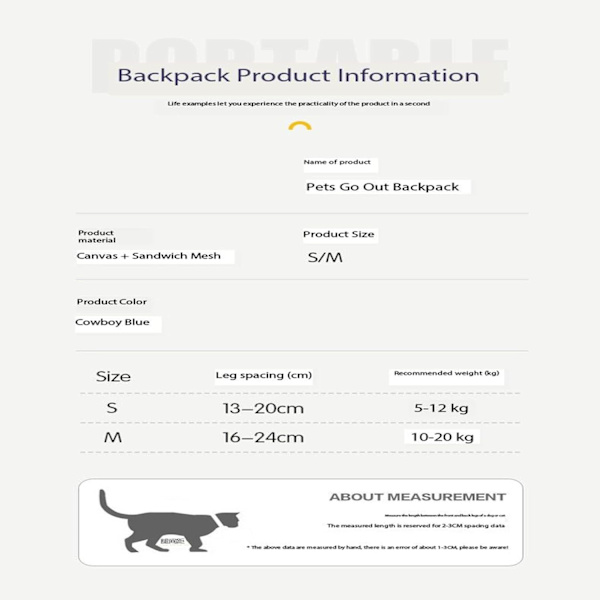Viewport: 600px width, 600px height.
Task: Click the 5-12 kg weight cell
Action: click(x=441, y=408)
